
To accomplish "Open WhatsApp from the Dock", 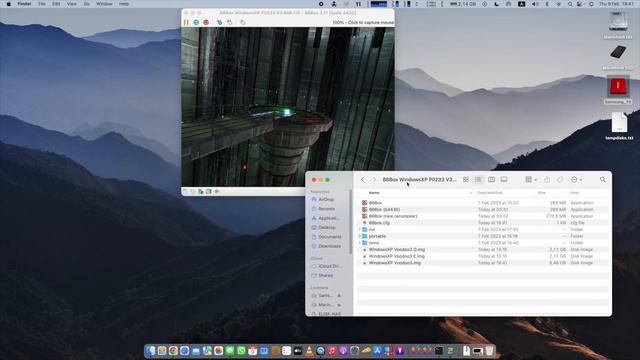I will coord(241,351).
